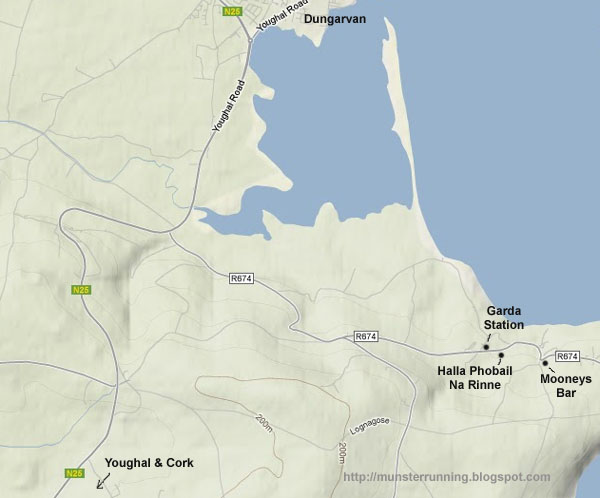The image size is (600, 498).
Task: Open the munsterrunning.blogspot.com link
Action: point(447,477)
